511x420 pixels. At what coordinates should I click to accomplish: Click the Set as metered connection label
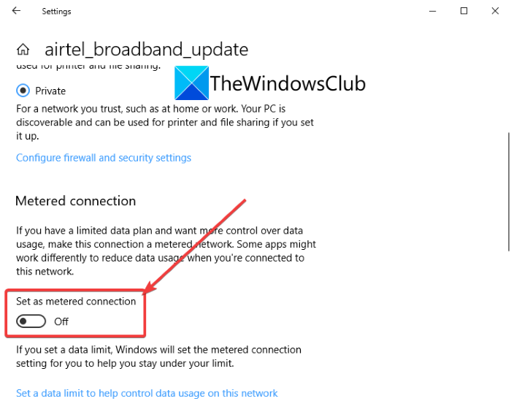(76, 301)
